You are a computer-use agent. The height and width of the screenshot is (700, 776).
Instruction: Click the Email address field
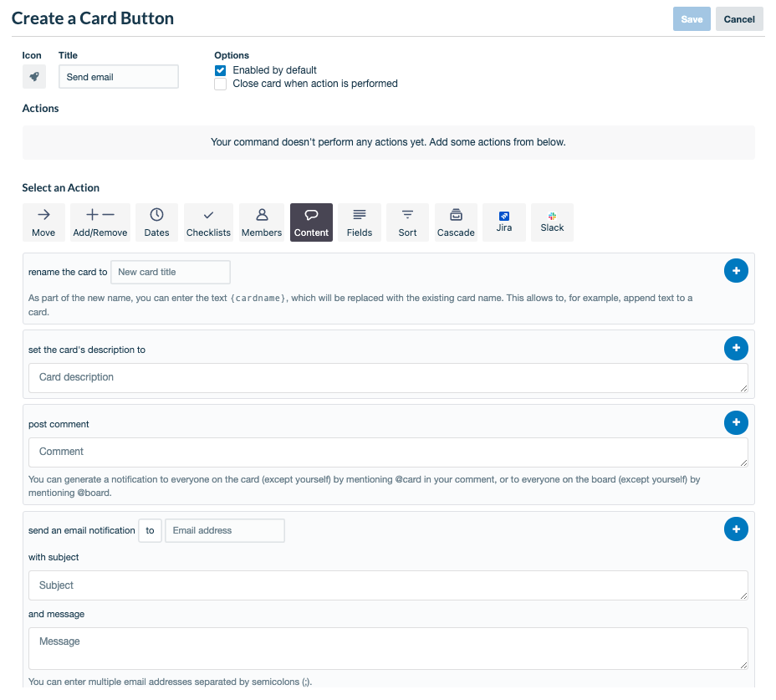pyautogui.click(x=225, y=531)
